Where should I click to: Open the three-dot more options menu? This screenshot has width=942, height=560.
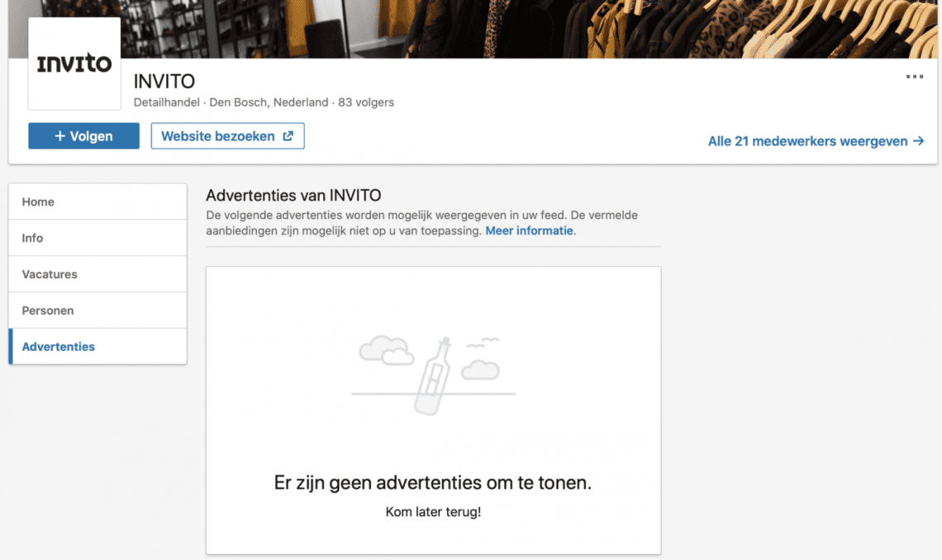[915, 77]
